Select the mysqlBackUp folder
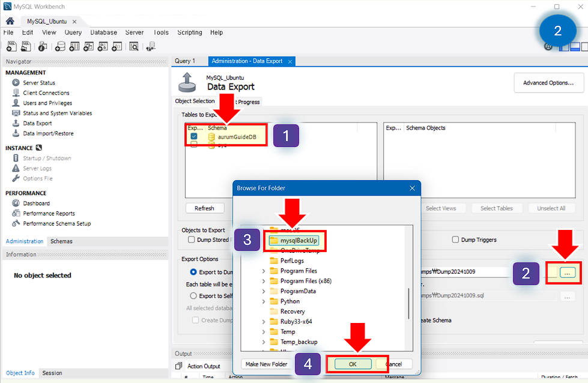This screenshot has height=383, width=588. pos(294,241)
